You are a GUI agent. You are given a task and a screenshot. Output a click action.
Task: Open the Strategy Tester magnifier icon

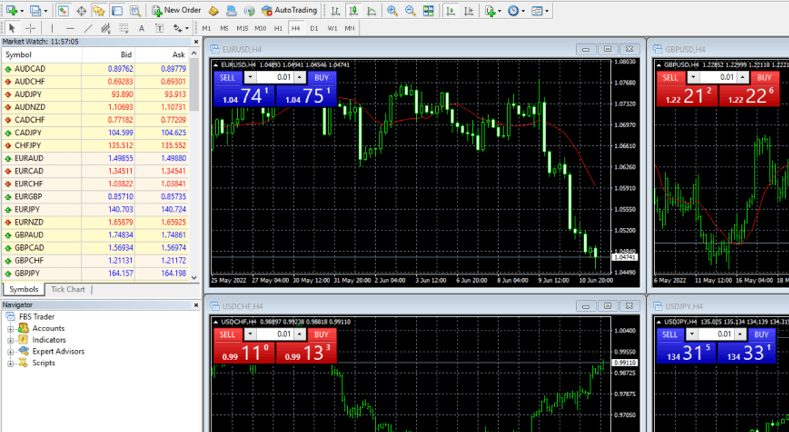pyautogui.click(x=135, y=10)
